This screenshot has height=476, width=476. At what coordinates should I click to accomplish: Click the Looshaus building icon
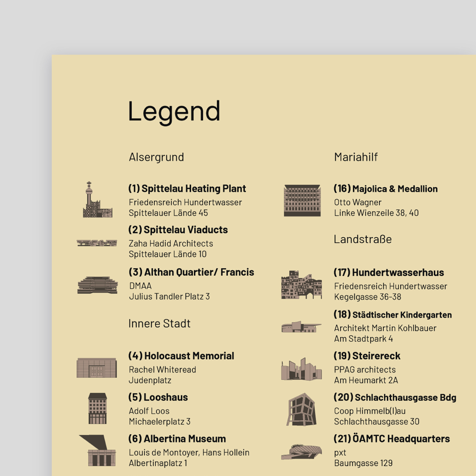[98, 409]
